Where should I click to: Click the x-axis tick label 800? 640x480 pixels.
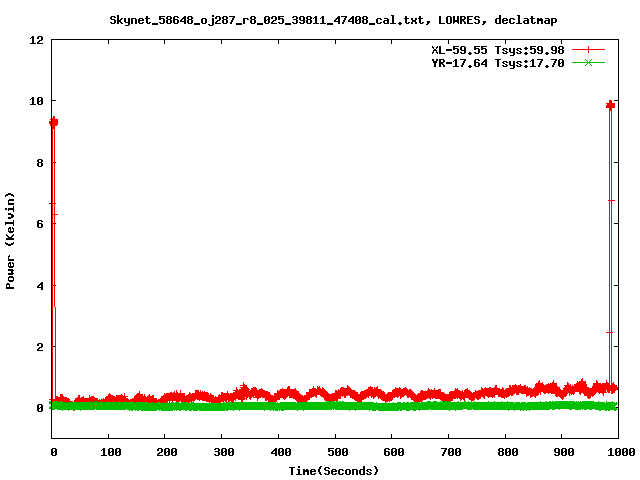[507, 452]
